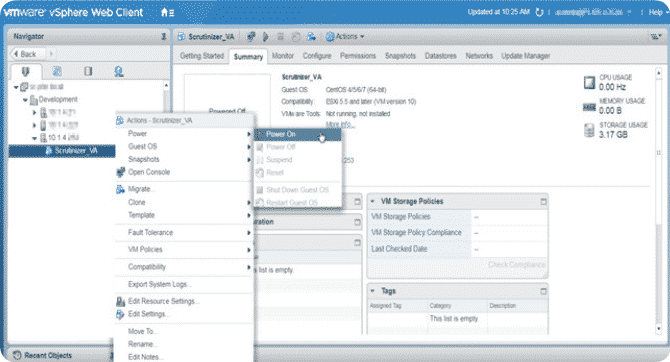The image size is (670, 362).
Task: Switch to VMs and Templates navigator tab
Action: [57, 71]
